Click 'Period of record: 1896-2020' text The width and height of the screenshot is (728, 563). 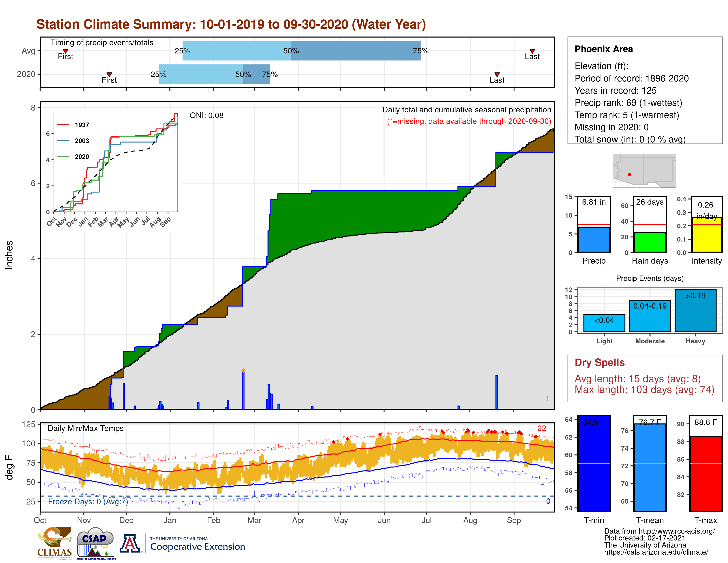click(631, 78)
